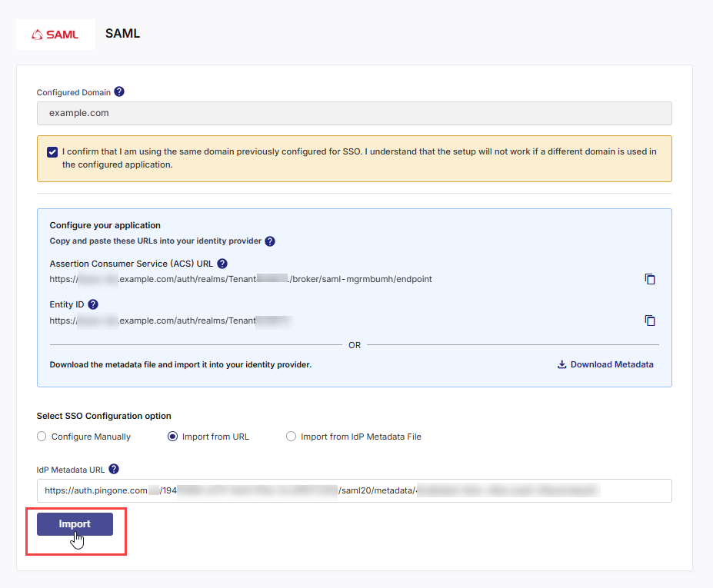Image resolution: width=713 pixels, height=588 pixels.
Task: Click the Download Metadata link
Action: tap(611, 364)
